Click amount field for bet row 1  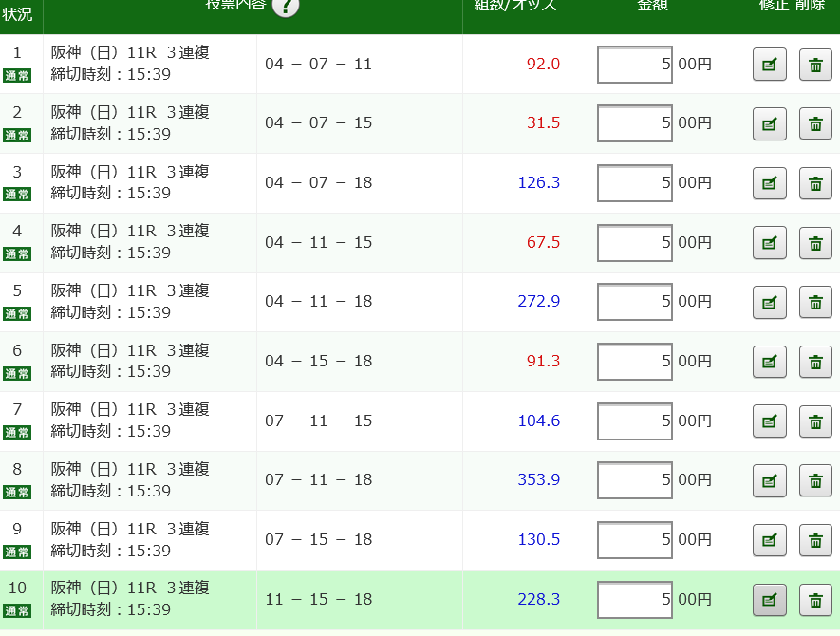634,65
